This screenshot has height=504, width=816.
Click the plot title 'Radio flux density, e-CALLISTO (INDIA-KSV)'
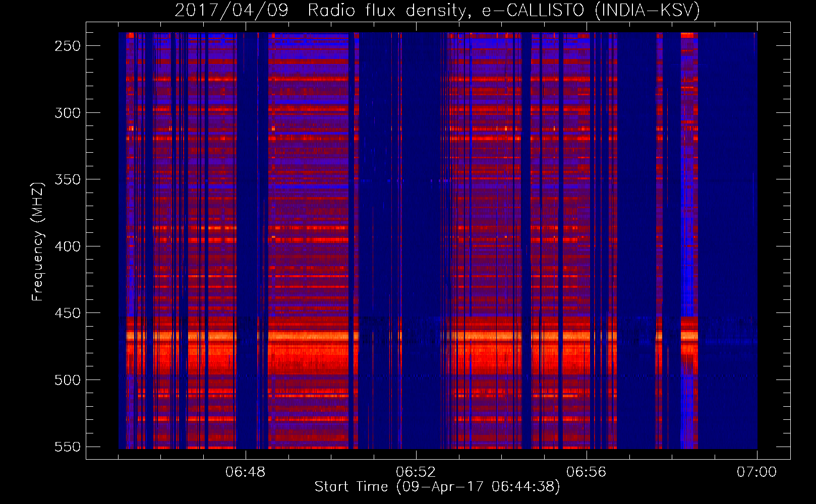coord(503,10)
